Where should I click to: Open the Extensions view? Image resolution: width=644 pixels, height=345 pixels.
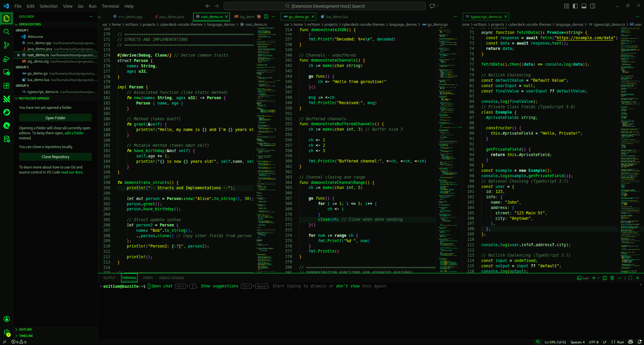[x=7, y=86]
